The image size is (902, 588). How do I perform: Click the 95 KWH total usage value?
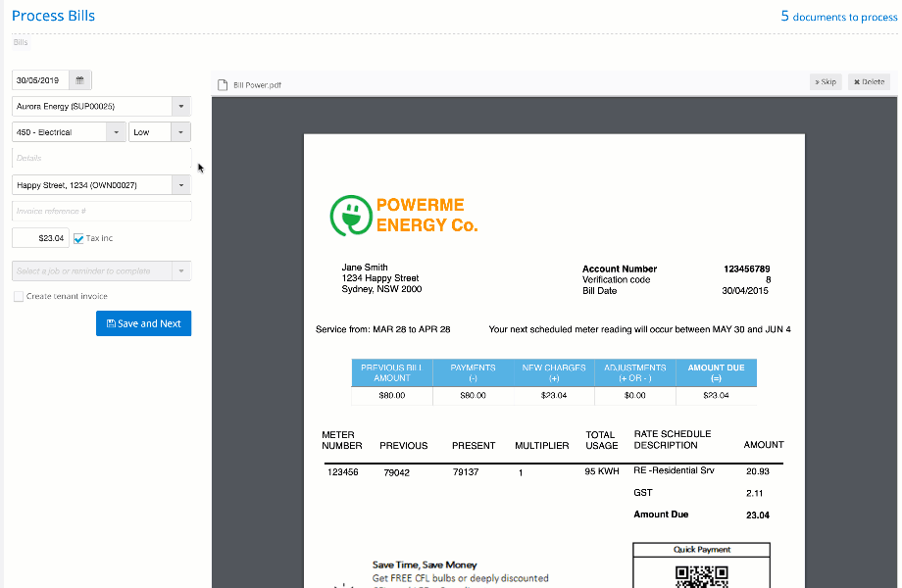tap(602, 471)
